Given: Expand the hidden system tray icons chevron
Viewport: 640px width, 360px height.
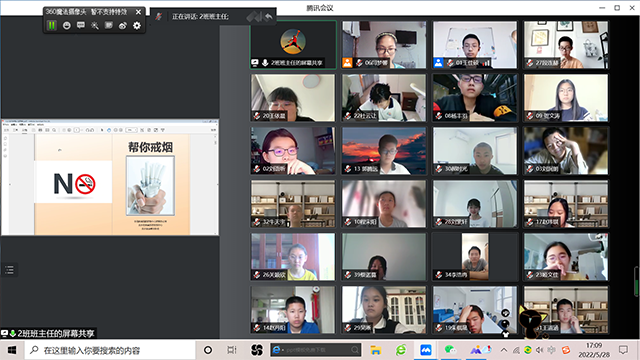Looking at the screenshot, I should pyautogui.click(x=504, y=350).
